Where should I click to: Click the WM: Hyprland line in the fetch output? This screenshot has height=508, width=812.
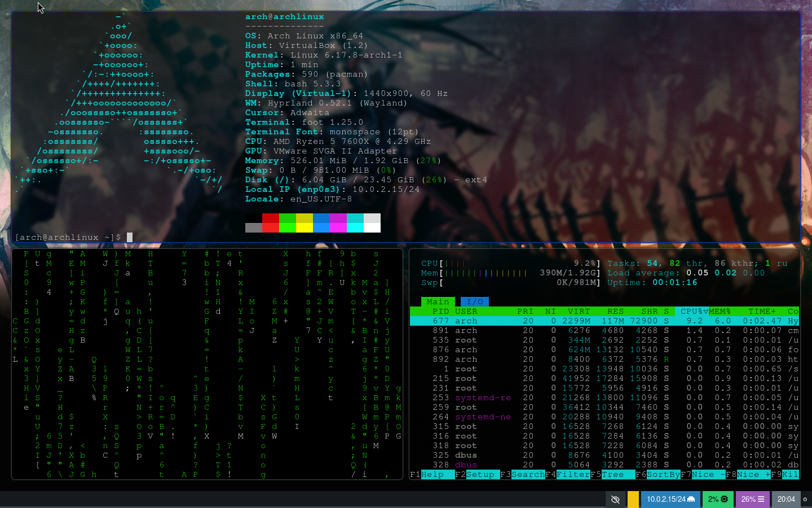pyautogui.click(x=326, y=103)
